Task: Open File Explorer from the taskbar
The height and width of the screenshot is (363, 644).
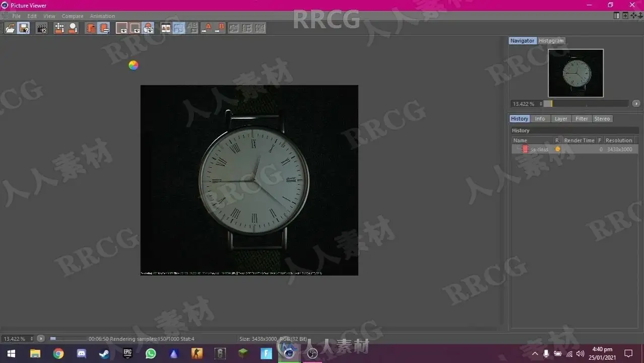Action: (x=35, y=353)
